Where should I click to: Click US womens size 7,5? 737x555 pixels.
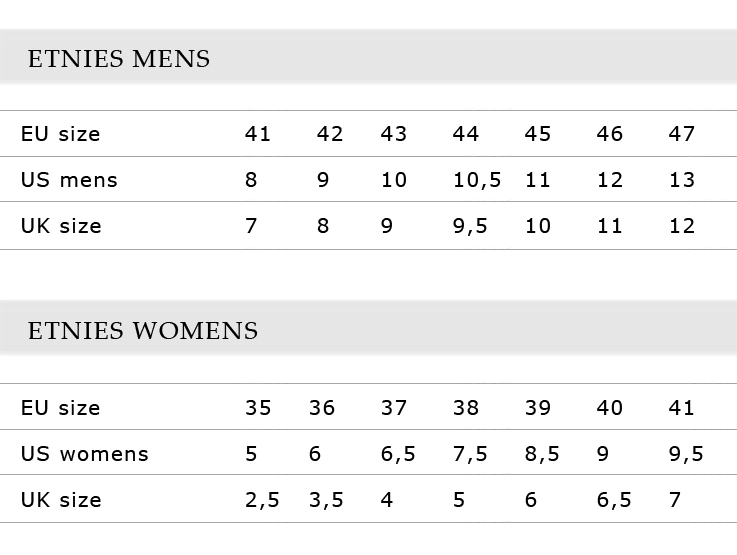click(470, 454)
